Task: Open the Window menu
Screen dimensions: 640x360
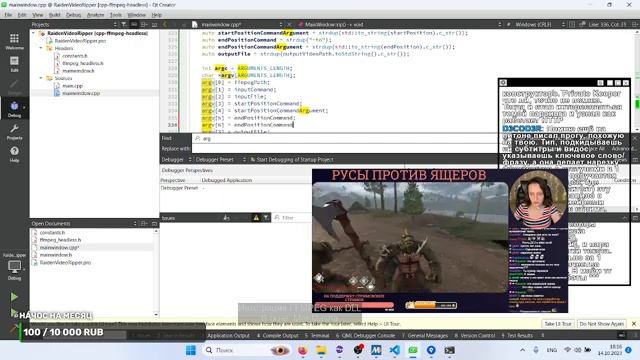Action: point(137,15)
